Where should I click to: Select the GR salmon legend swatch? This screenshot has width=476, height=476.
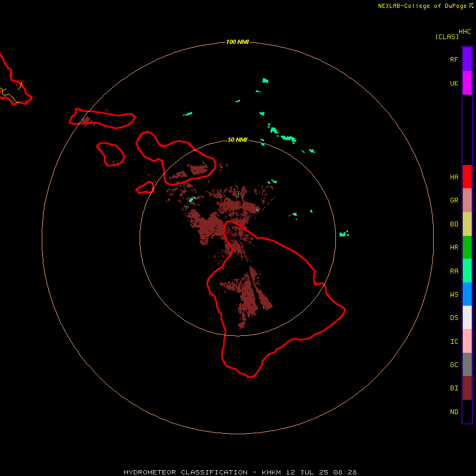click(467, 200)
